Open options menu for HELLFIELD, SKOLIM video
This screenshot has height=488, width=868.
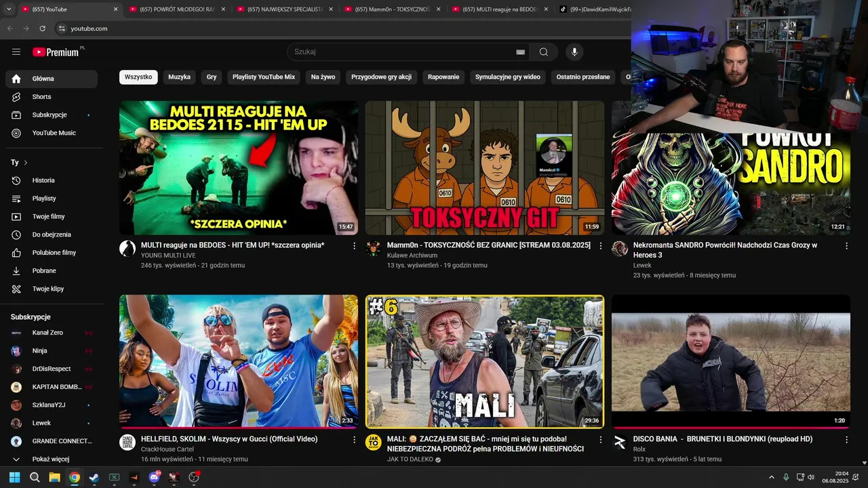click(354, 440)
